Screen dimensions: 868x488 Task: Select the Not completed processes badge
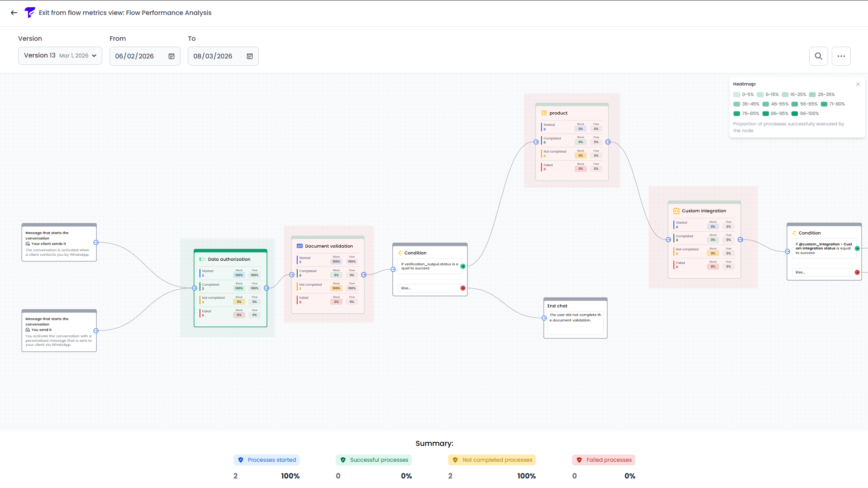492,460
